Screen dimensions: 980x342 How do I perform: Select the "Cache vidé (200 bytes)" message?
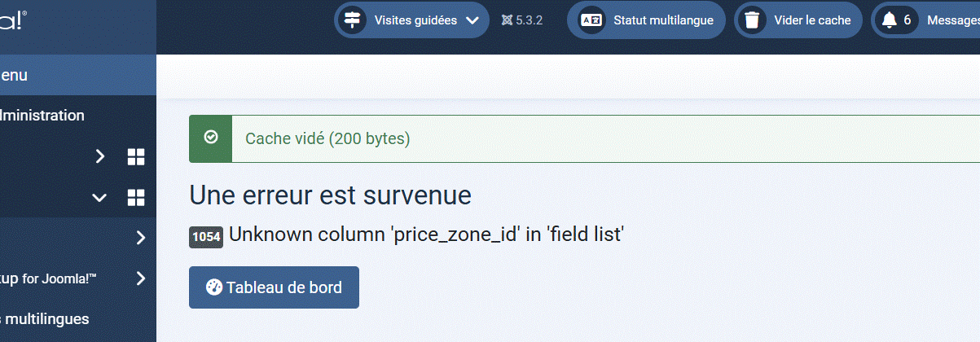[327, 138]
